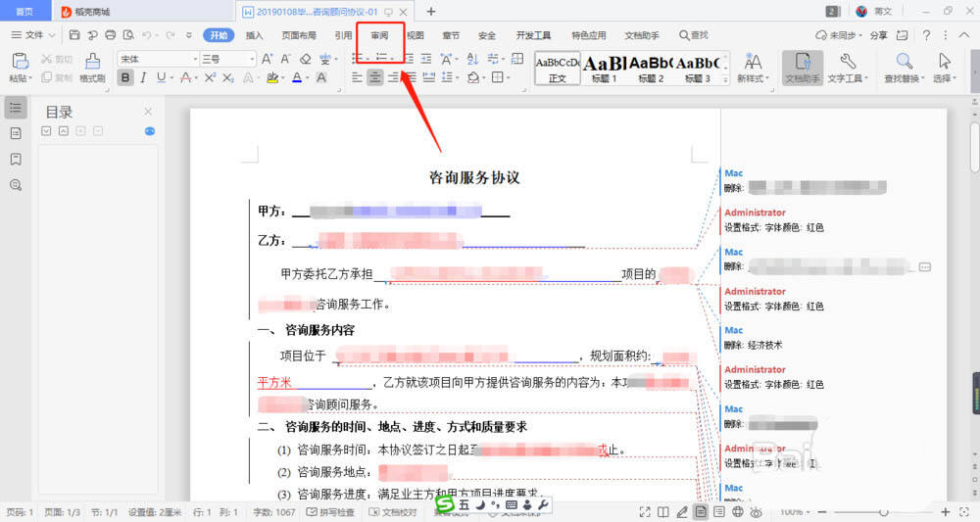Image resolution: width=980 pixels, height=522 pixels.
Task: Click the web layout globe icon in status bar
Action: point(738,512)
